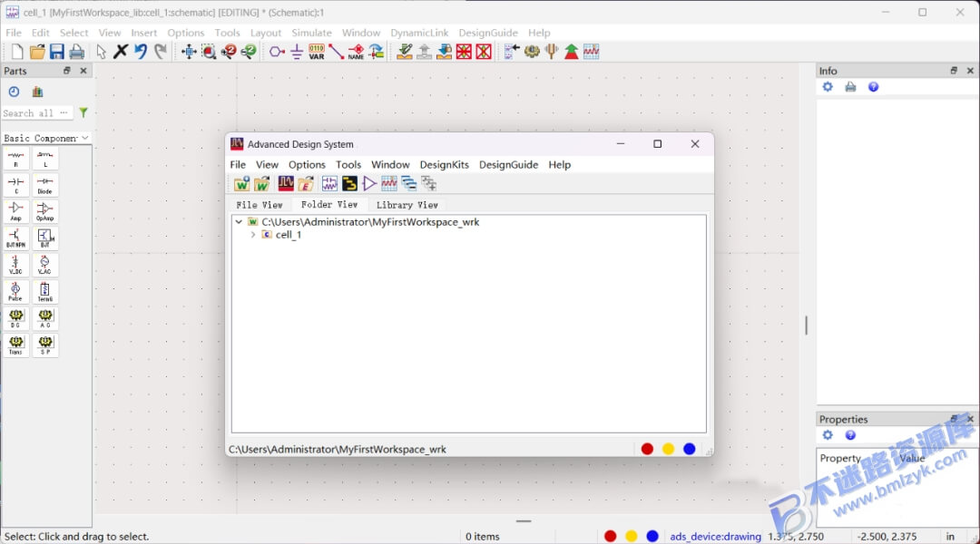The height and width of the screenshot is (544, 980).
Task: Open DynamicLink menu in schematic window
Action: point(419,33)
